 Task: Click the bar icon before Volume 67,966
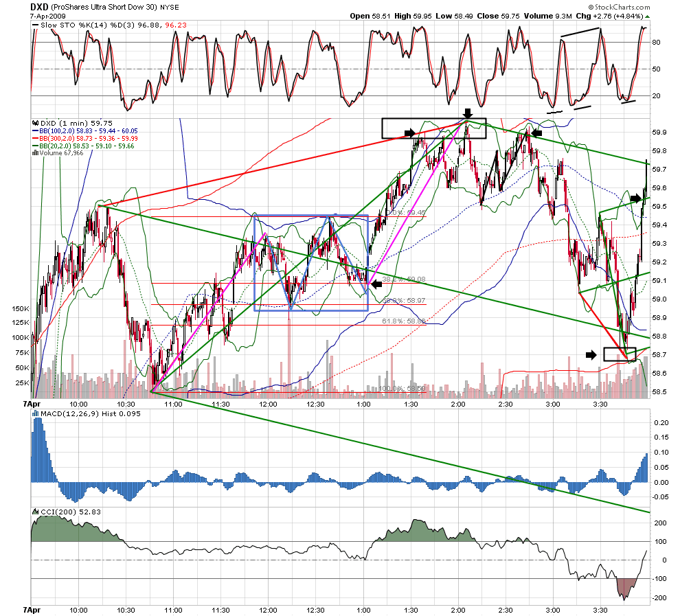tap(35, 152)
